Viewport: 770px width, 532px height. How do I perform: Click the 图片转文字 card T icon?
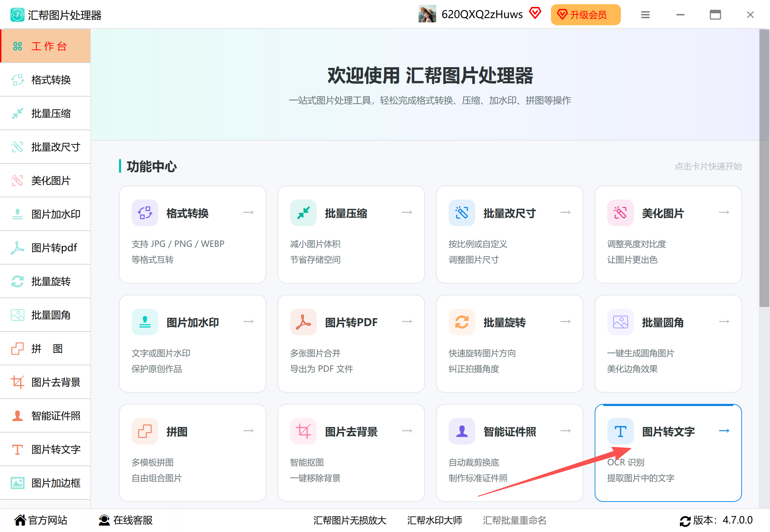click(x=621, y=431)
